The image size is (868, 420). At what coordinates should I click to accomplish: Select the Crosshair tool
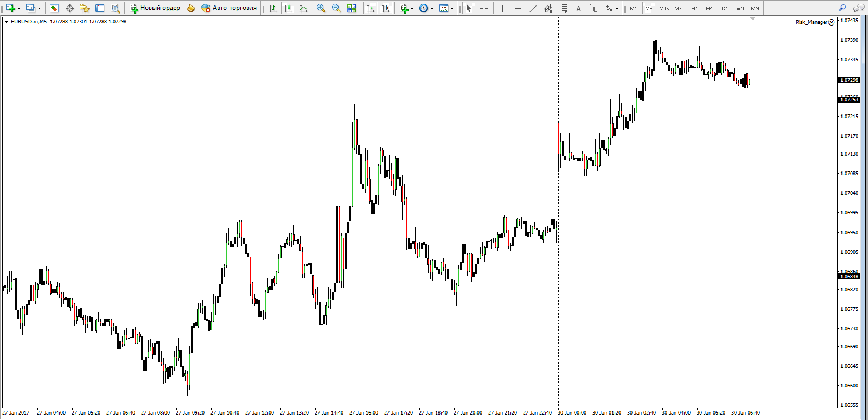(484, 8)
